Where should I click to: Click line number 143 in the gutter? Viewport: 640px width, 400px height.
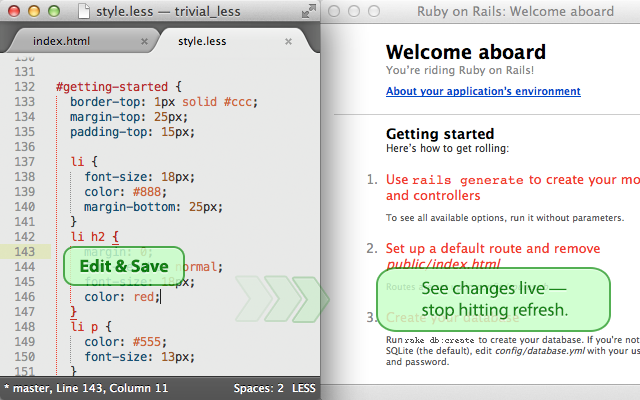[x=25, y=252]
